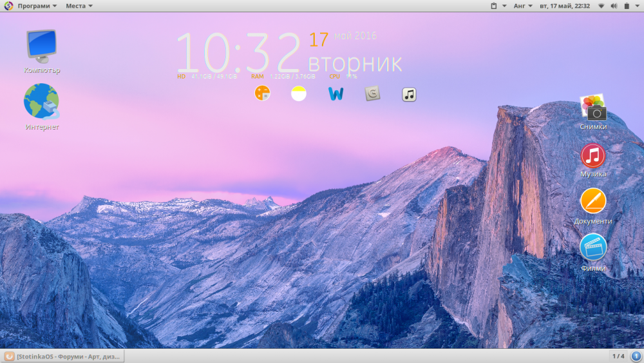Open the Места menu

pos(79,6)
